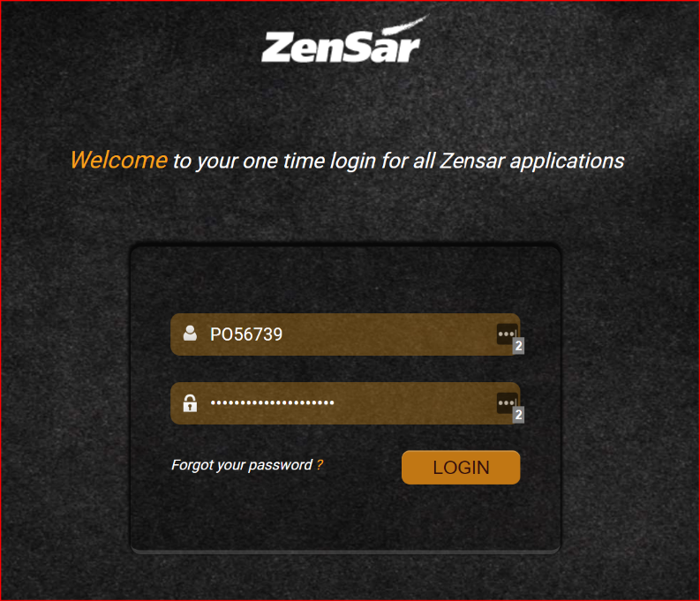Viewport: 700px width, 601px height.
Task: Click the orange "Welcome" word in the heading
Action: (119, 160)
